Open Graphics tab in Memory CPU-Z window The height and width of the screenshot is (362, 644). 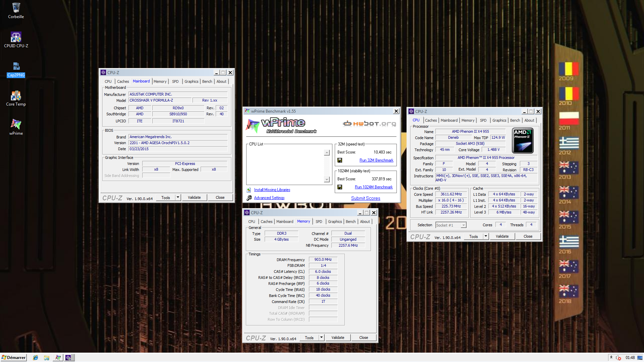click(x=335, y=222)
